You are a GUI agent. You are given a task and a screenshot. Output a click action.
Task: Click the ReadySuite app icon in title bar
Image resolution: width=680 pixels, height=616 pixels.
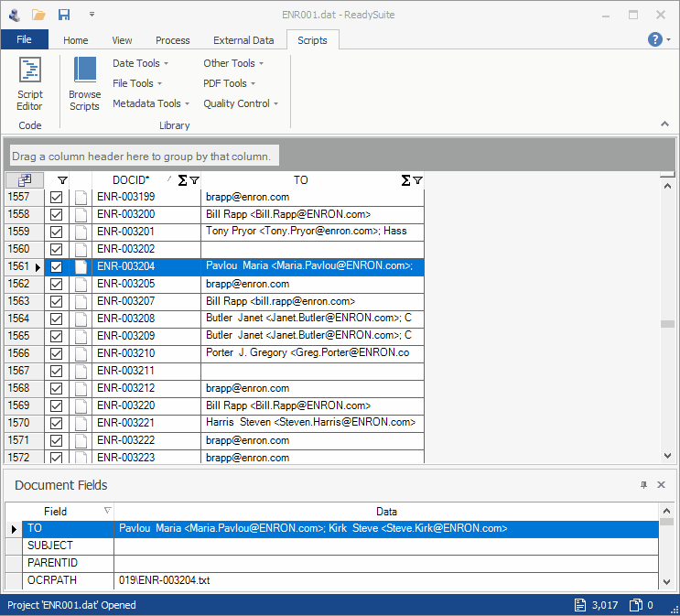coord(15,16)
